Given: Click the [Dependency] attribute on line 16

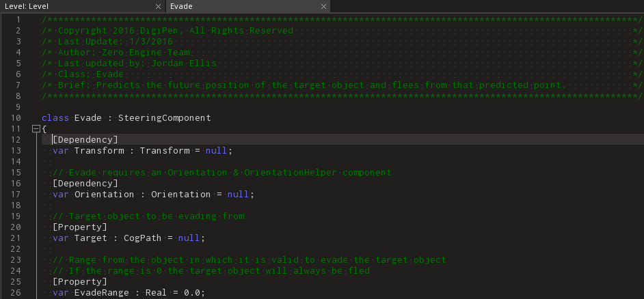Looking at the screenshot, I should point(85,184).
